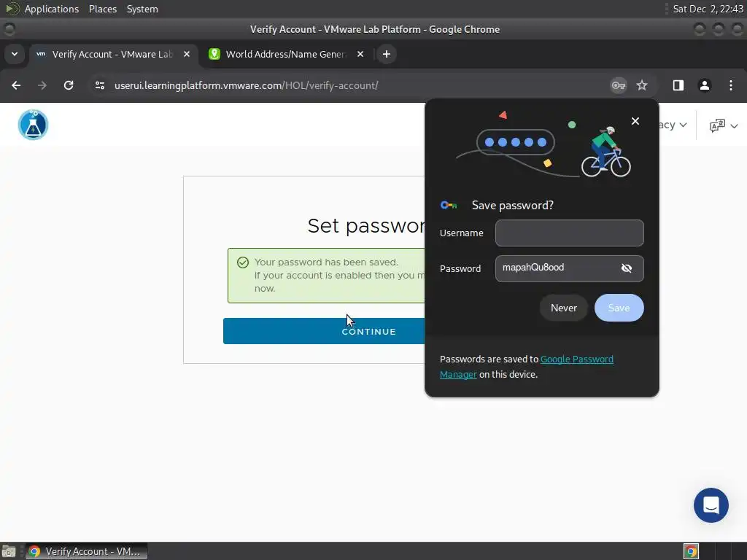Switch to World Address/Name Generator tab
Image resolution: width=747 pixels, height=560 pixels.
click(286, 54)
